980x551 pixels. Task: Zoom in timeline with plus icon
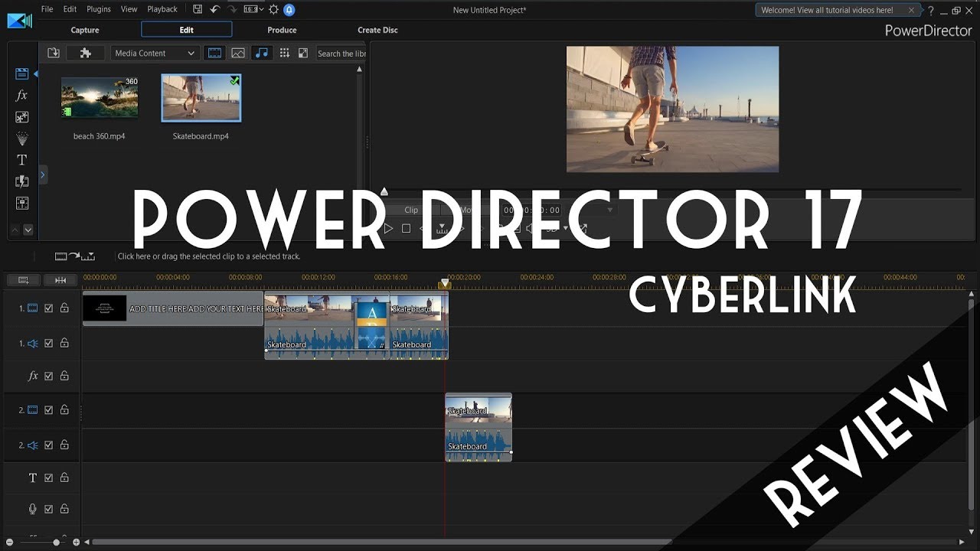[x=76, y=542]
